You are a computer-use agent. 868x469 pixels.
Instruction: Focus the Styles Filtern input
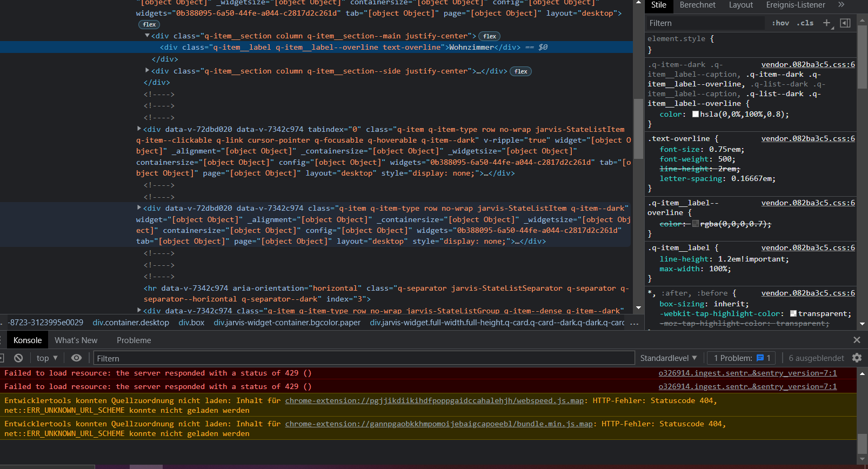pyautogui.click(x=706, y=23)
